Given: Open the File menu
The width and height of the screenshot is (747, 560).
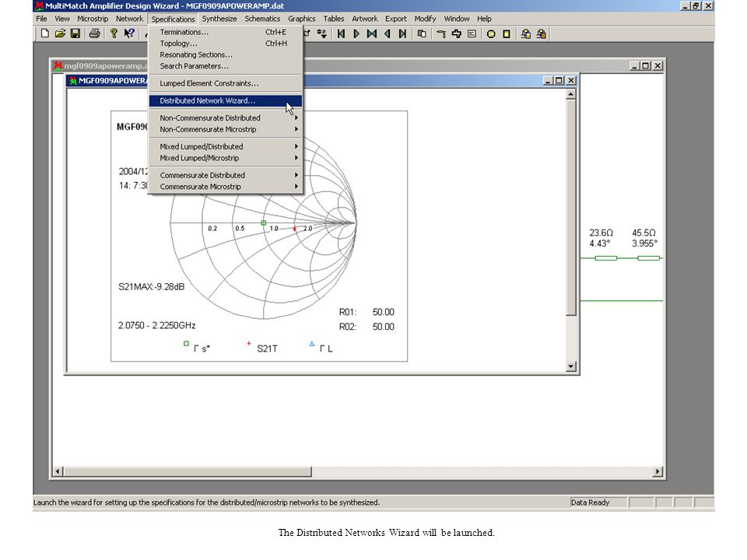Looking at the screenshot, I should 41,19.
